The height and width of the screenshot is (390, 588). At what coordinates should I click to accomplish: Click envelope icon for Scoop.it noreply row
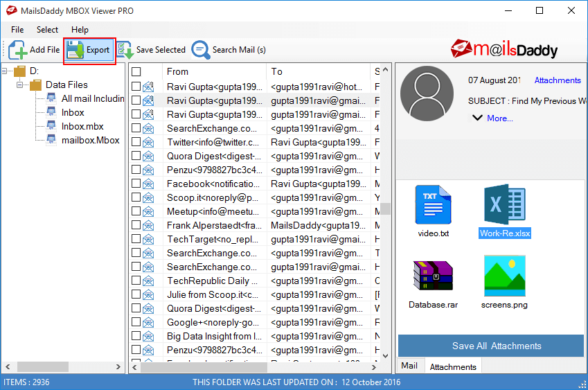(148, 198)
